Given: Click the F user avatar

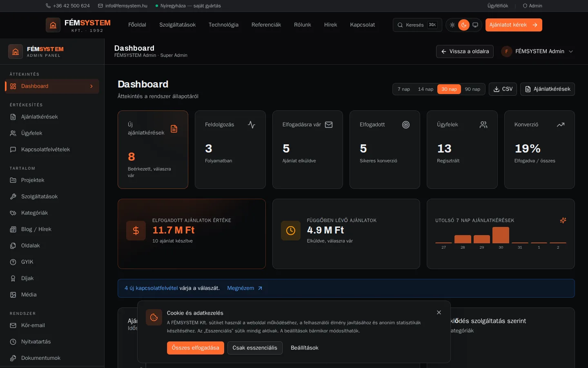Looking at the screenshot, I should click(x=506, y=52).
